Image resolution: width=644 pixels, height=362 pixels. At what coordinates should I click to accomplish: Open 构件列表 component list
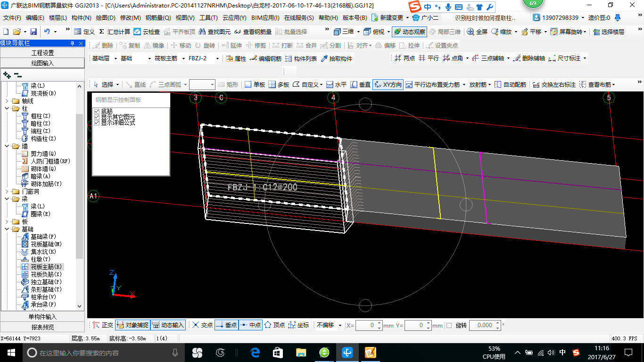[301, 58]
